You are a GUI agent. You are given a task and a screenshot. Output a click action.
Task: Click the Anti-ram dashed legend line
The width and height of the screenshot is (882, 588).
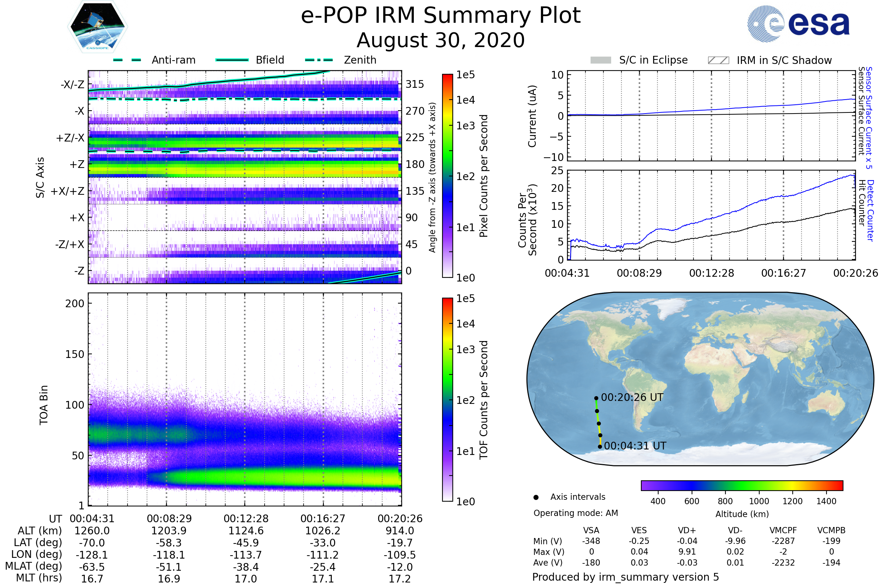point(127,60)
